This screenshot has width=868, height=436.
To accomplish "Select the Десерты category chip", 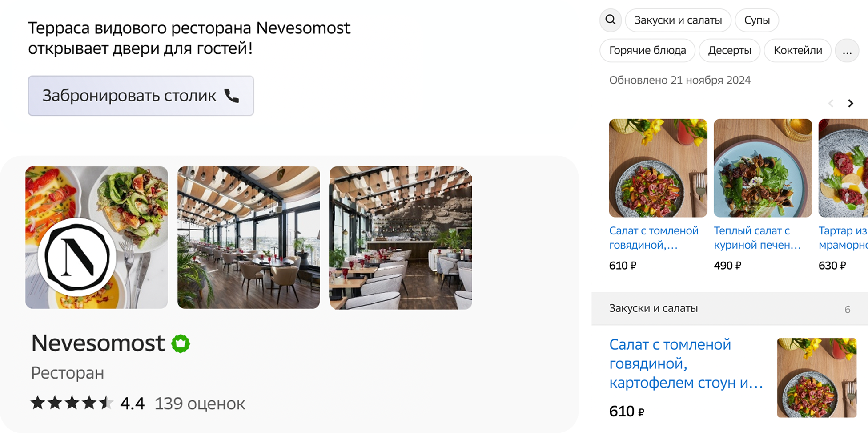I will [x=730, y=50].
